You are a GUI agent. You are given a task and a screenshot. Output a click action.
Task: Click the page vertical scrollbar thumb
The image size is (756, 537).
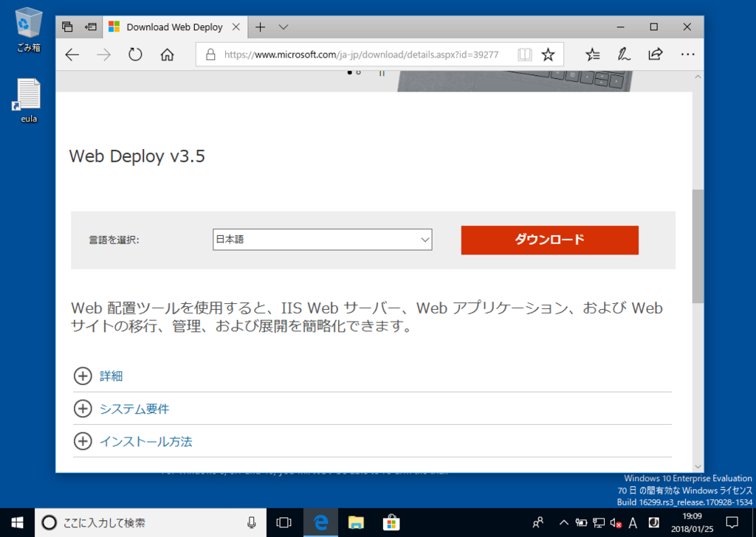click(698, 246)
